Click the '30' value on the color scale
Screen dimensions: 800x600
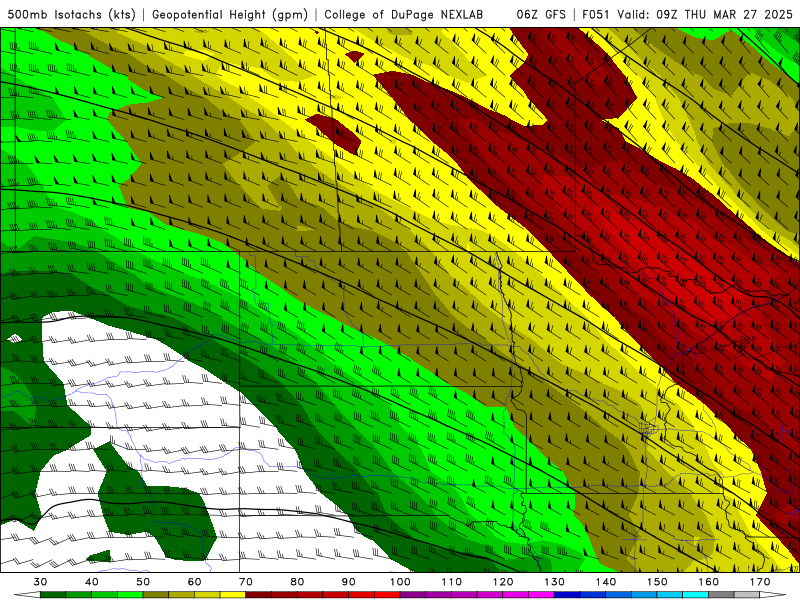[40, 582]
